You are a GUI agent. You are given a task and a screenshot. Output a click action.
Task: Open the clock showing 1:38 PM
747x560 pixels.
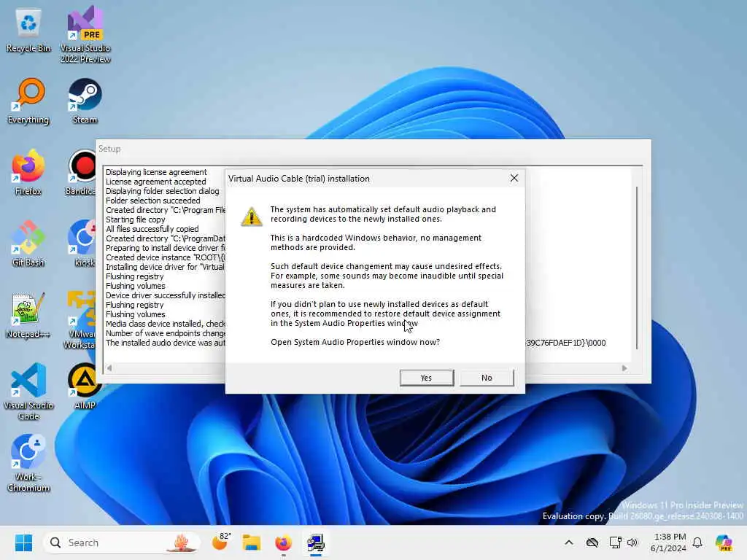pos(669,542)
